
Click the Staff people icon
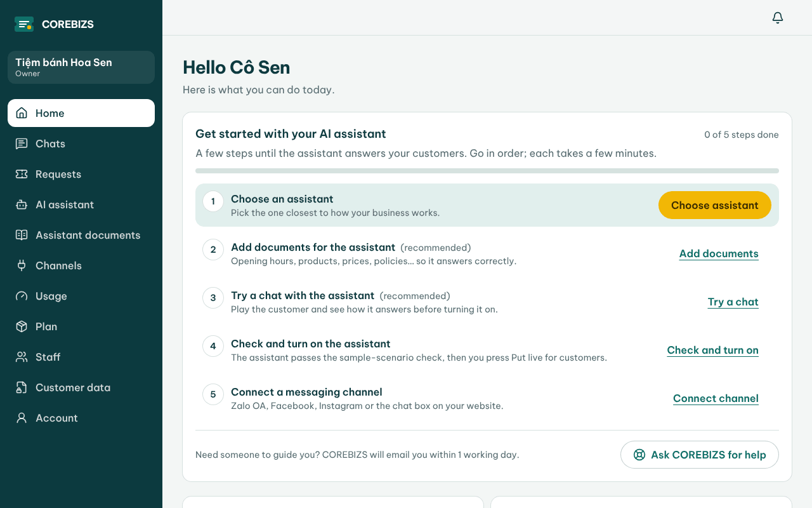(x=22, y=357)
